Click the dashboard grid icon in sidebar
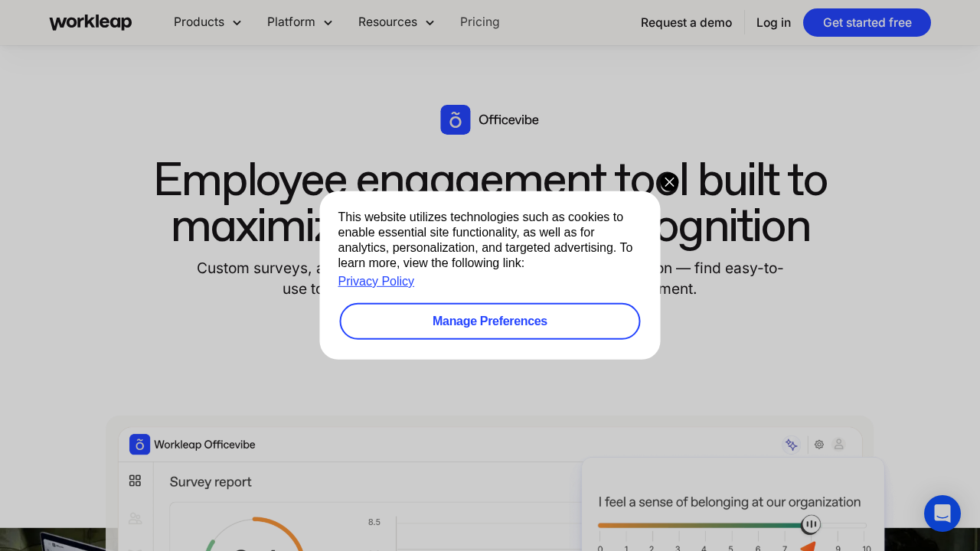 [136, 481]
